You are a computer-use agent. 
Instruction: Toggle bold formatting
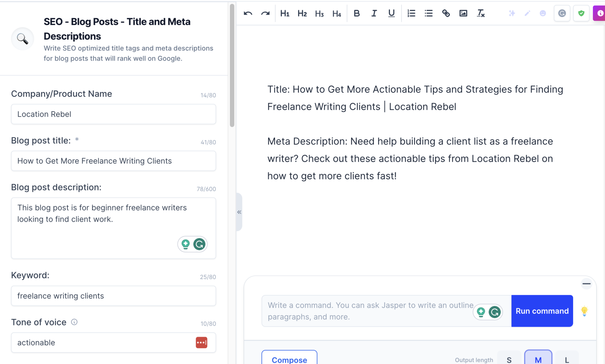pos(357,13)
